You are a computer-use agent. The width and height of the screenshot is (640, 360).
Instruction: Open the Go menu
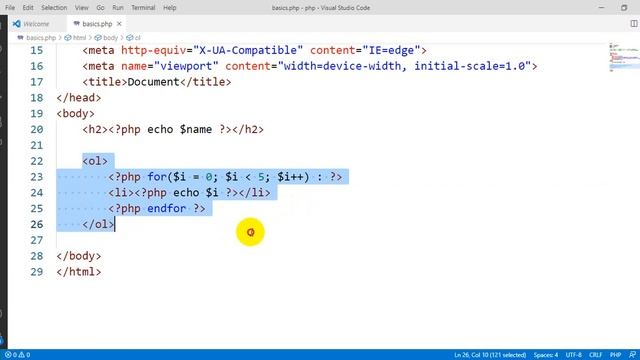tap(100, 7)
